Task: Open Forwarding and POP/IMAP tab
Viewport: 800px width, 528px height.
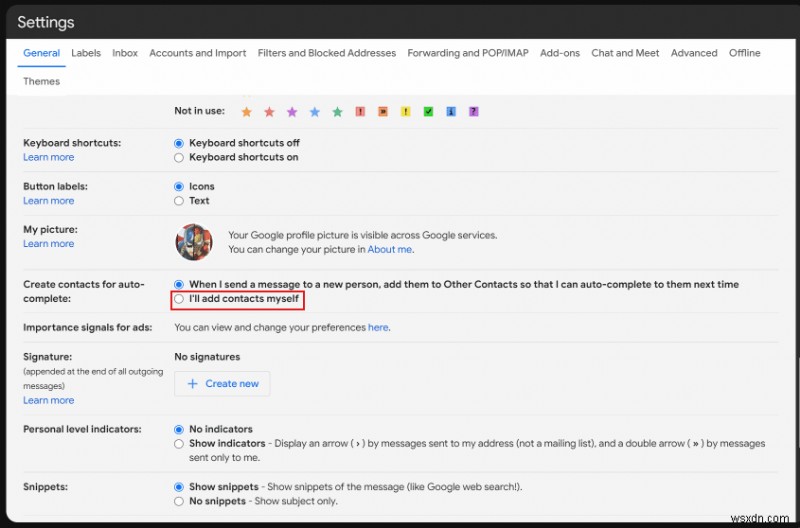Action: pyautogui.click(x=468, y=53)
